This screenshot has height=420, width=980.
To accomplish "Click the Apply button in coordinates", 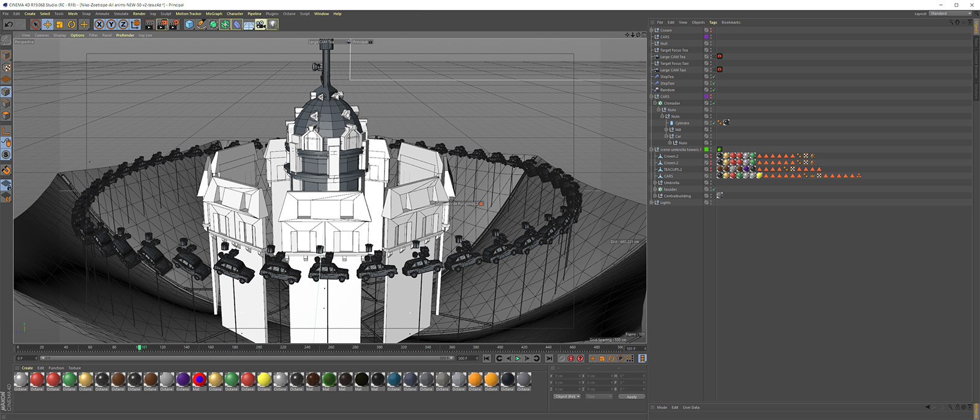I will [x=631, y=397].
